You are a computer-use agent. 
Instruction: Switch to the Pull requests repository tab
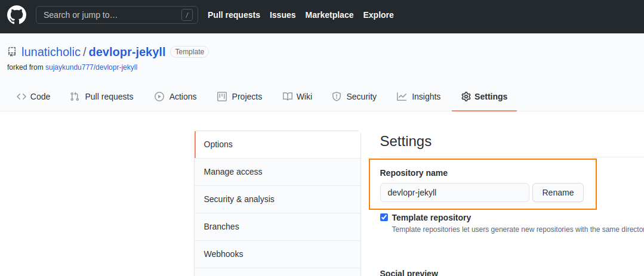[102, 97]
